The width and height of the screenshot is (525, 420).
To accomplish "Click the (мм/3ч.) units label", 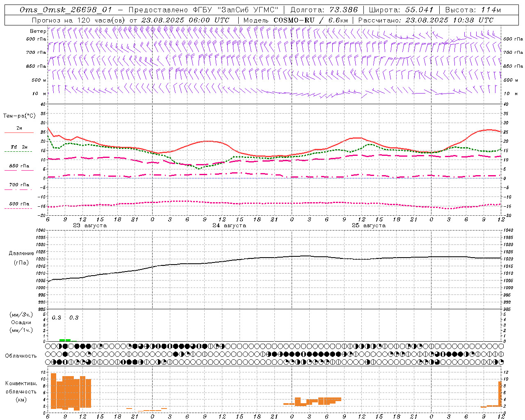I will coord(21,315).
